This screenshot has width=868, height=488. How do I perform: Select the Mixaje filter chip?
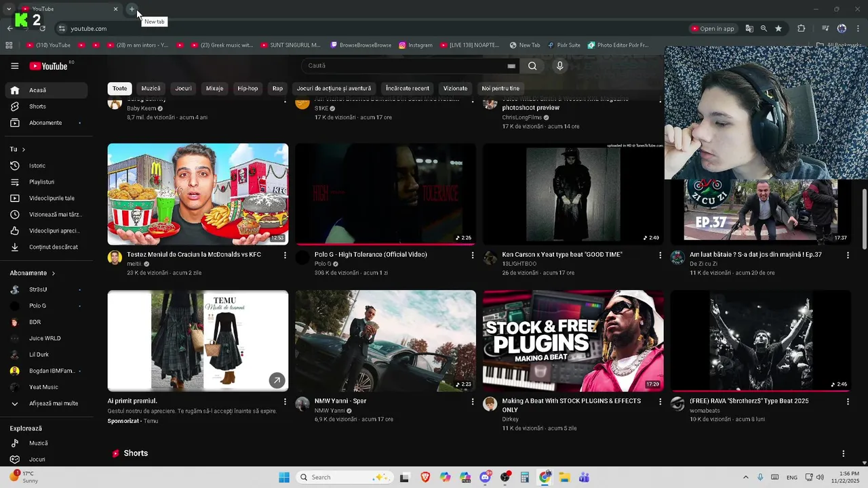tap(214, 88)
